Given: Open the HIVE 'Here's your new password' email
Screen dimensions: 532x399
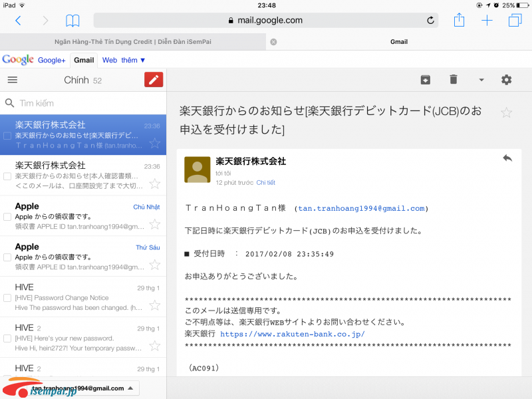Looking at the screenshot, I should [x=83, y=337].
